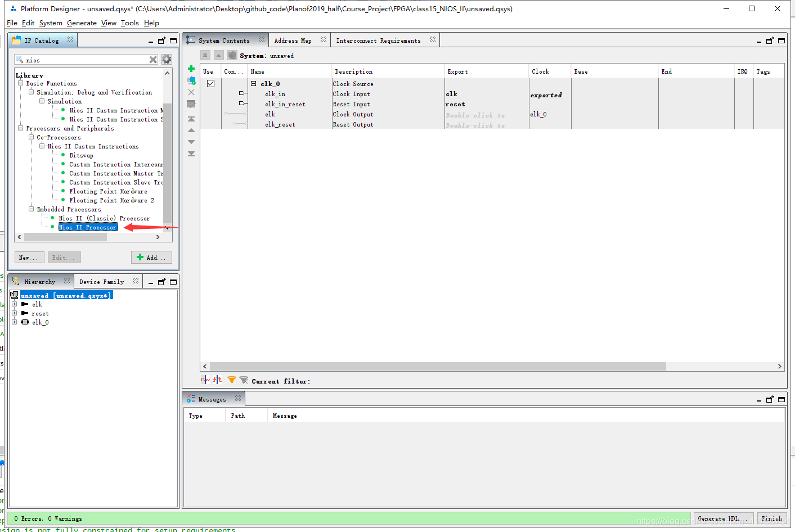Click the reset domains filter icon
Screen dimensions: 795x532
[x=217, y=380]
